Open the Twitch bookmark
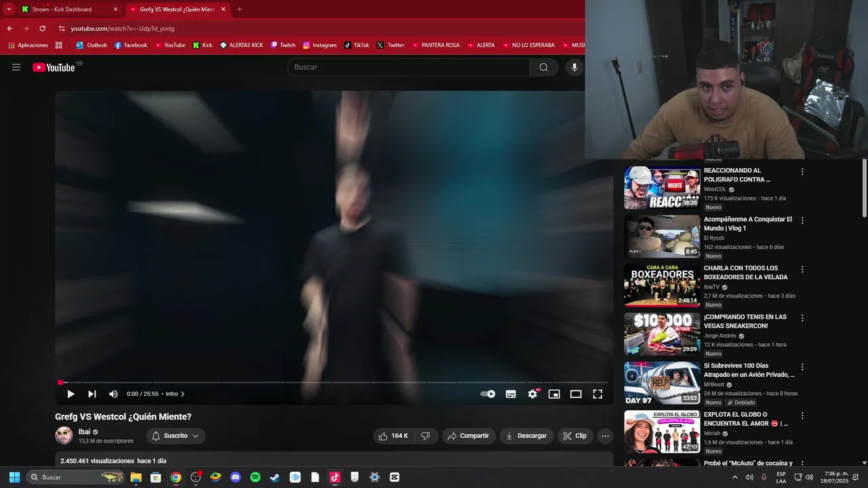Viewport: 868px width, 488px height. click(x=283, y=45)
